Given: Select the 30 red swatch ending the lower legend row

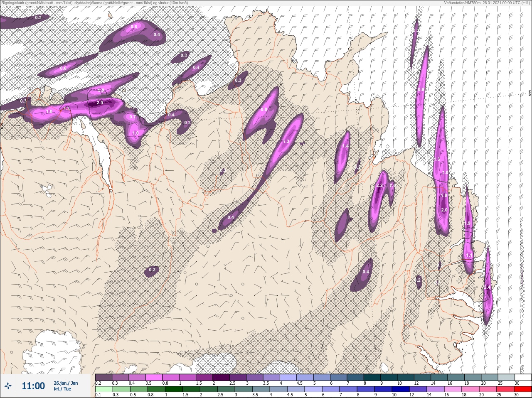Looking at the screenshot, I should tap(523, 389).
